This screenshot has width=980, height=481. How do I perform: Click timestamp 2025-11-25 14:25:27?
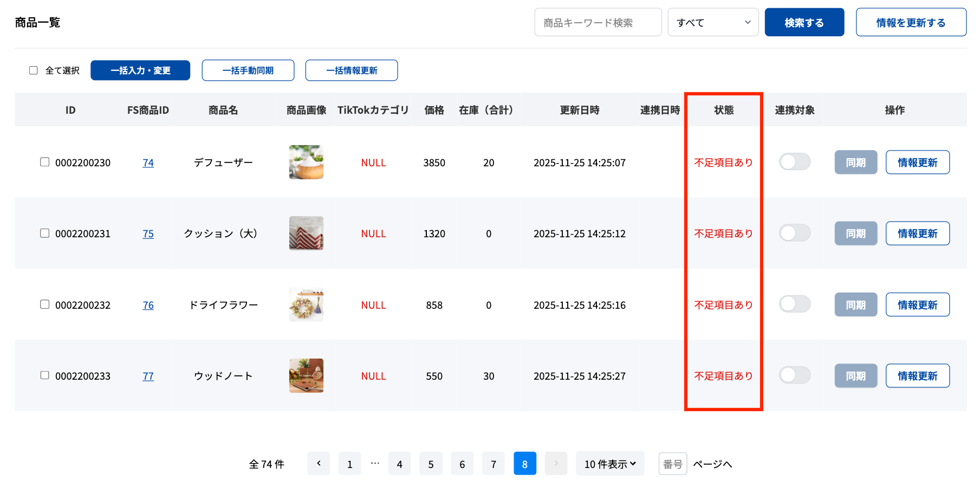[580, 376]
